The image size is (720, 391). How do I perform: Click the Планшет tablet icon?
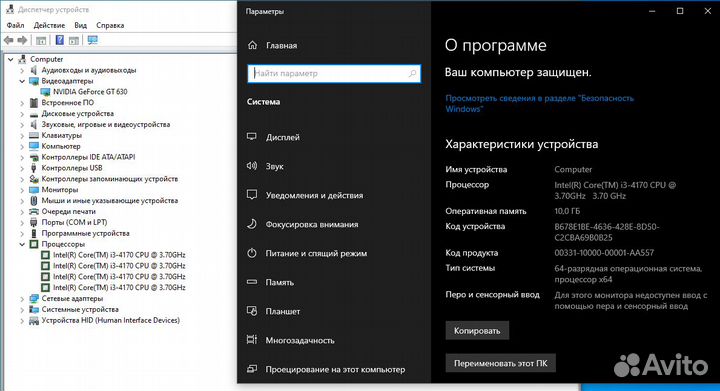coord(252,311)
